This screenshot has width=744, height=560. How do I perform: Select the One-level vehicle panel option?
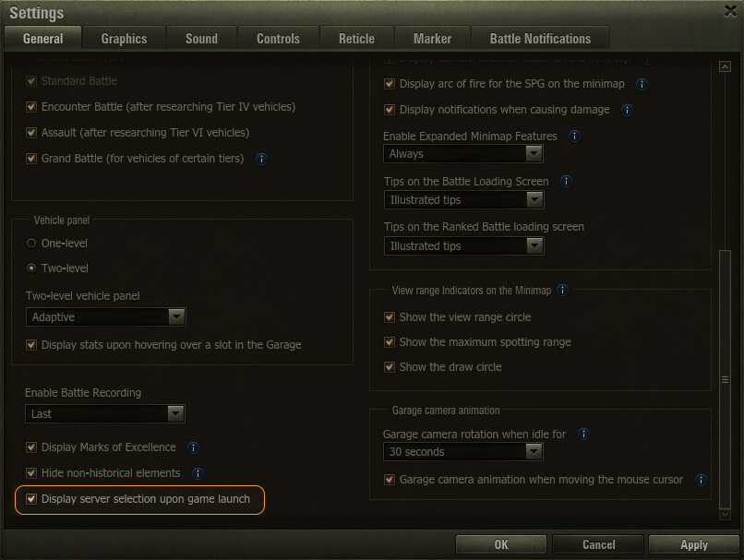coord(32,244)
